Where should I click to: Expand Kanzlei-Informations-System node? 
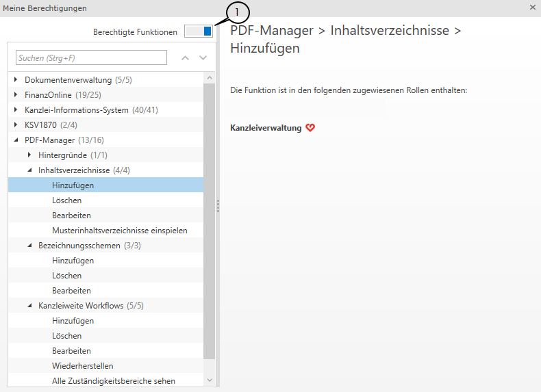coord(16,110)
